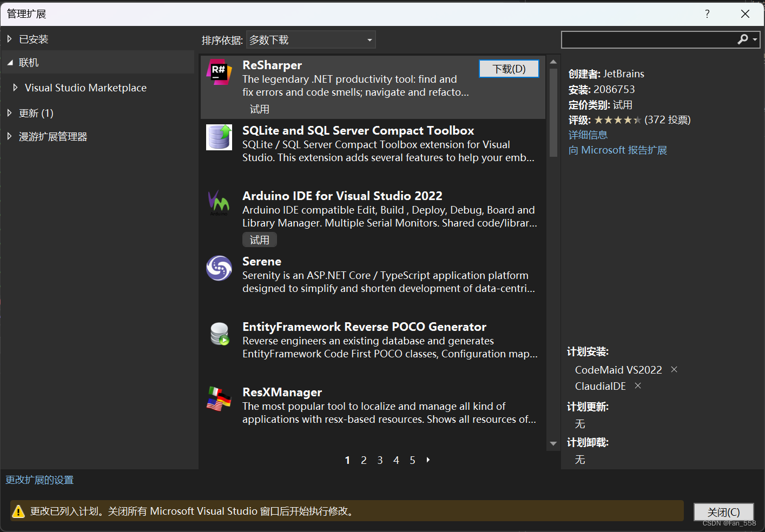The image size is (765, 532).
Task: Click the scrollbar down arrow in results list
Action: click(553, 443)
